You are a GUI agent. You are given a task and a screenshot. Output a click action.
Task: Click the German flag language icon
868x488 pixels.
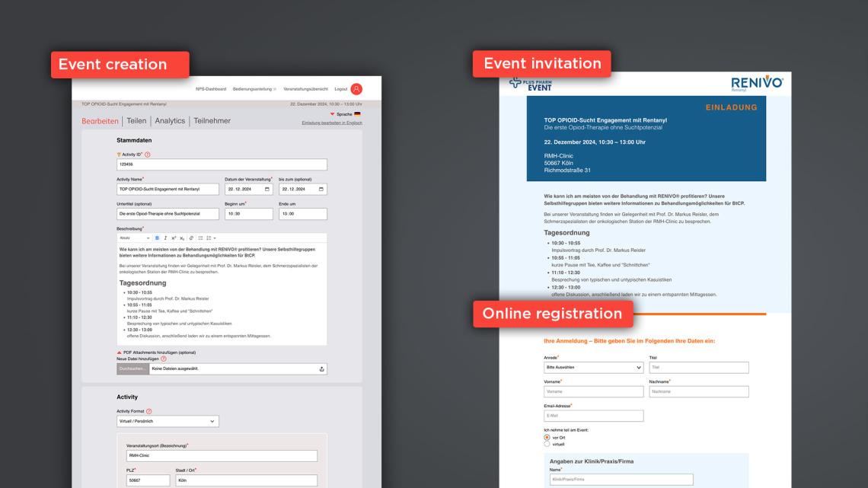pos(358,114)
